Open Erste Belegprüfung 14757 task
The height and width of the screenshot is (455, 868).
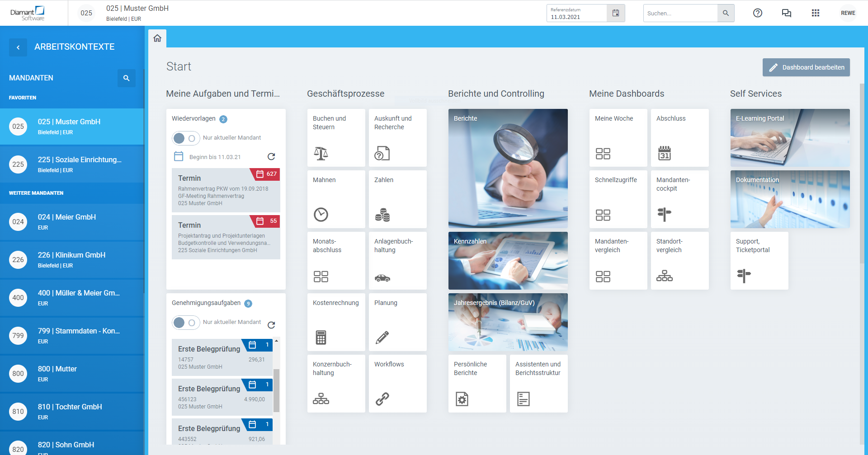[x=222, y=357]
